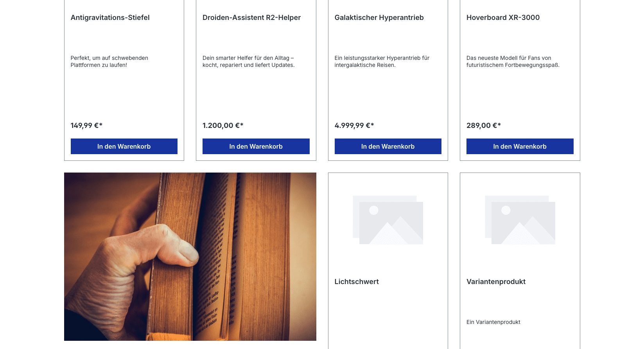Add Hoverboard XR-3000 to the Warenkorb
This screenshot has height=349, width=644.
pos(520,146)
